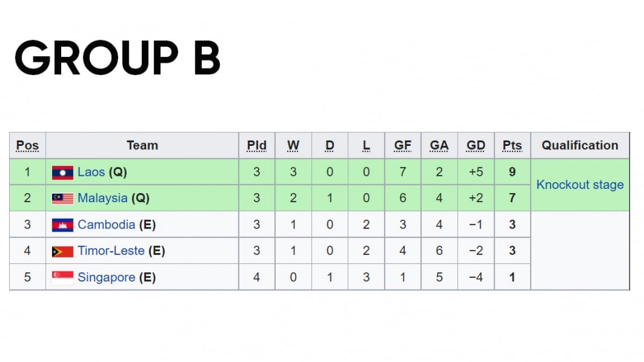Click the Cambodia flag icon
The height and width of the screenshot is (362, 644).
(x=62, y=225)
